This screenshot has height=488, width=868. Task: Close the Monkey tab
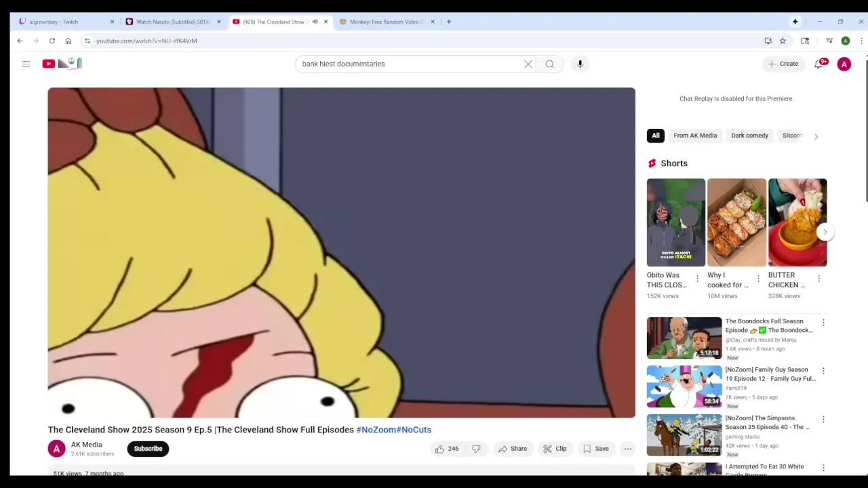432,22
